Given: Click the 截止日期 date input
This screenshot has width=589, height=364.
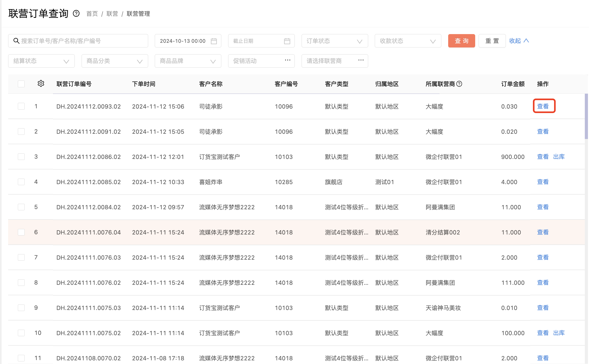Looking at the screenshot, I should (261, 41).
